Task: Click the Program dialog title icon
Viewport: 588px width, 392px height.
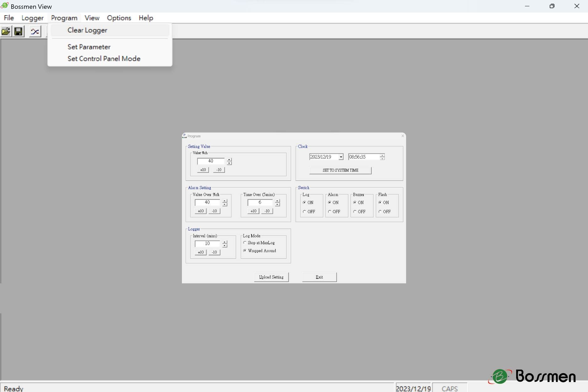Action: (184, 136)
